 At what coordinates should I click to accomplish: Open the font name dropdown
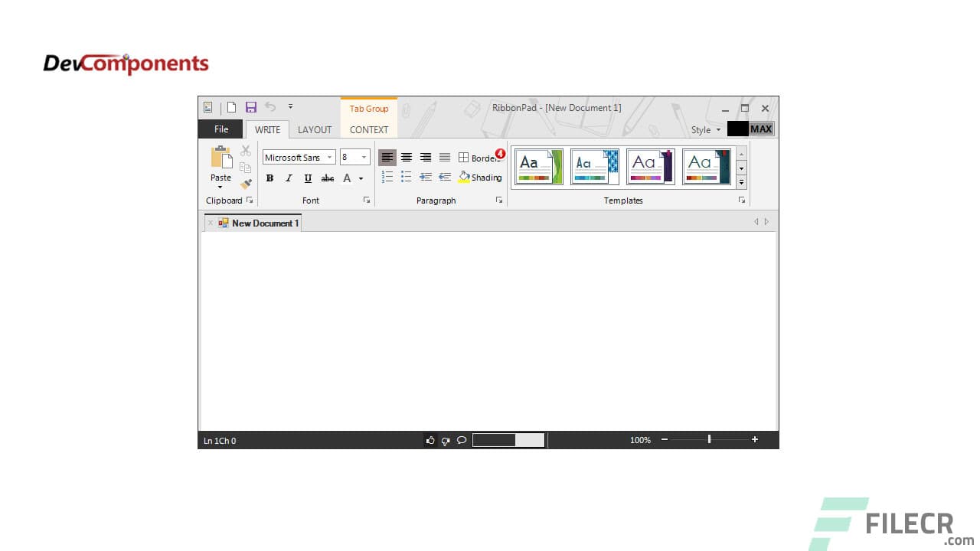329,157
